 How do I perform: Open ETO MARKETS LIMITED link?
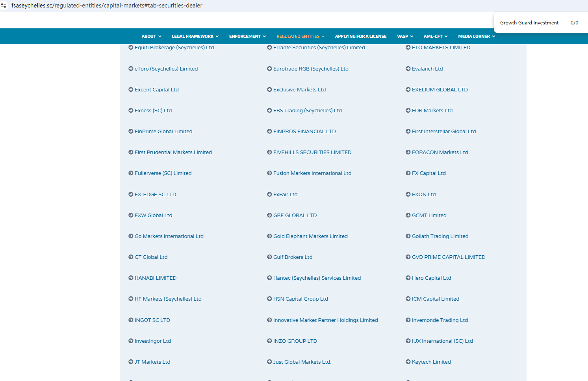441,47
